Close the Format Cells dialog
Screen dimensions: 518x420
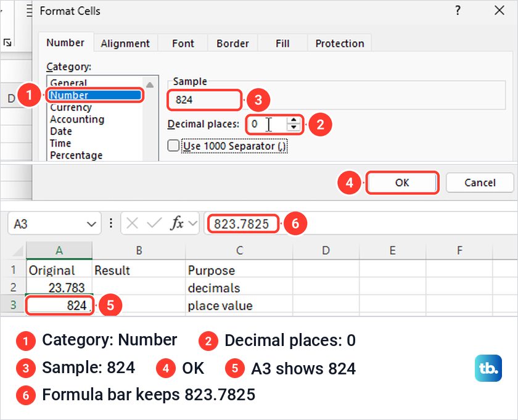[499, 10]
